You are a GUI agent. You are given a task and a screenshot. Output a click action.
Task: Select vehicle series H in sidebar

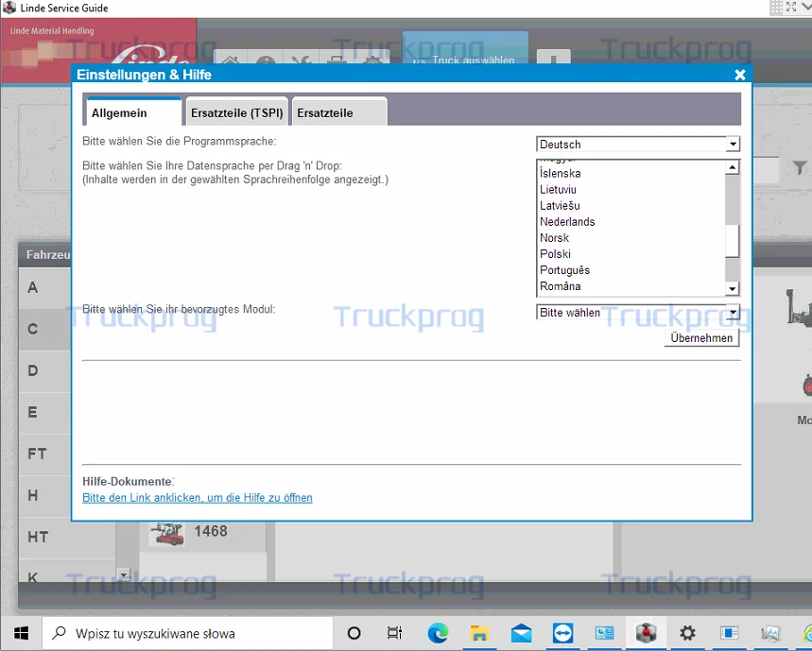click(45, 495)
